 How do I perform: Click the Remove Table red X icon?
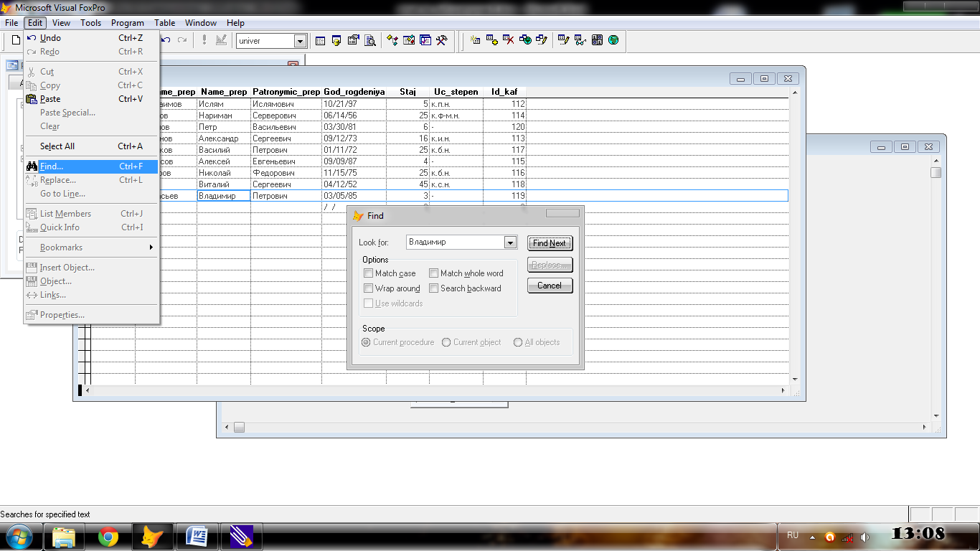click(x=509, y=41)
